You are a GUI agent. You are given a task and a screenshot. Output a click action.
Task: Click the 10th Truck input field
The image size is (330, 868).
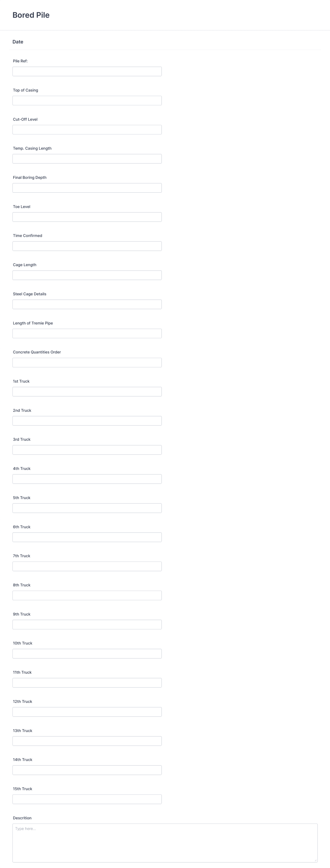click(87, 653)
